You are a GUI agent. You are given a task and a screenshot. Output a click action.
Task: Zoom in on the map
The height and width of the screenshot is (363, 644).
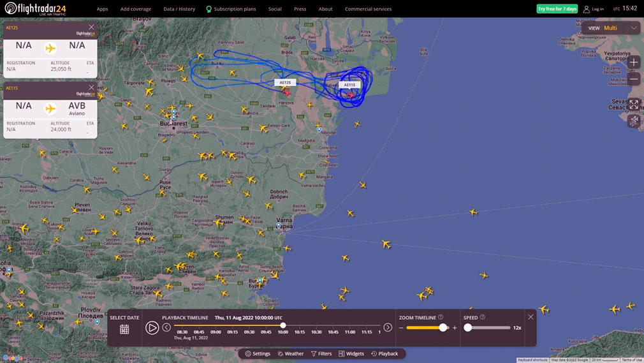(634, 63)
